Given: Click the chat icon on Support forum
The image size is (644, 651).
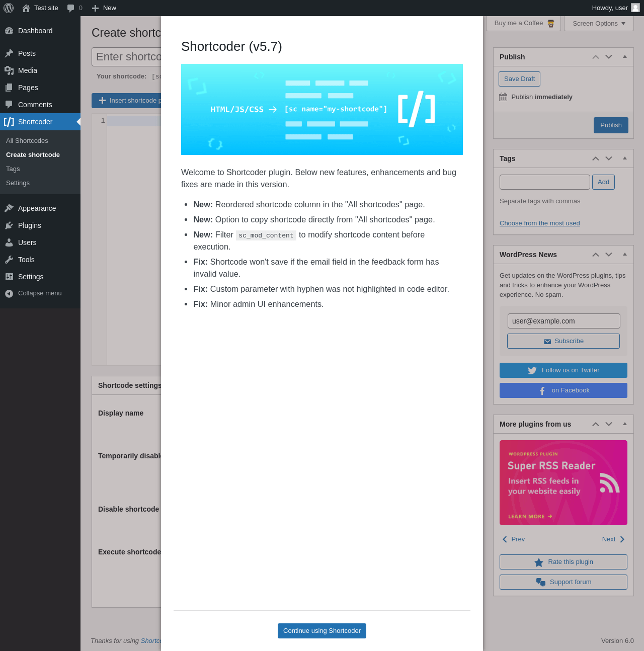Looking at the screenshot, I should click(x=541, y=582).
